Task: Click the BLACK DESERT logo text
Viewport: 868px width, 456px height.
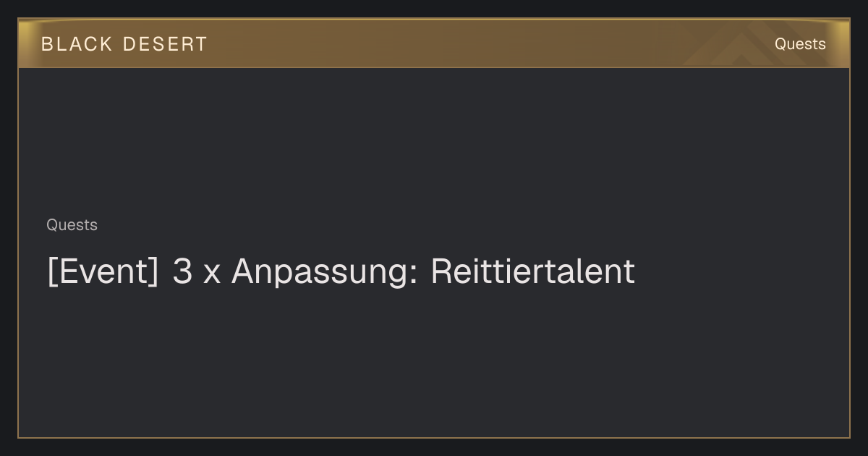Action: click(x=124, y=44)
